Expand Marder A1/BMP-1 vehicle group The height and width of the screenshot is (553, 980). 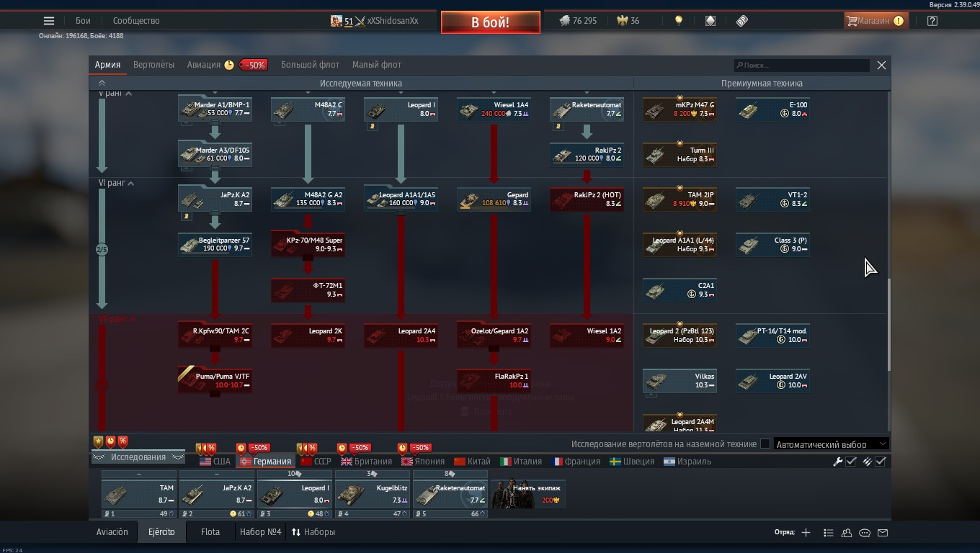click(x=215, y=109)
